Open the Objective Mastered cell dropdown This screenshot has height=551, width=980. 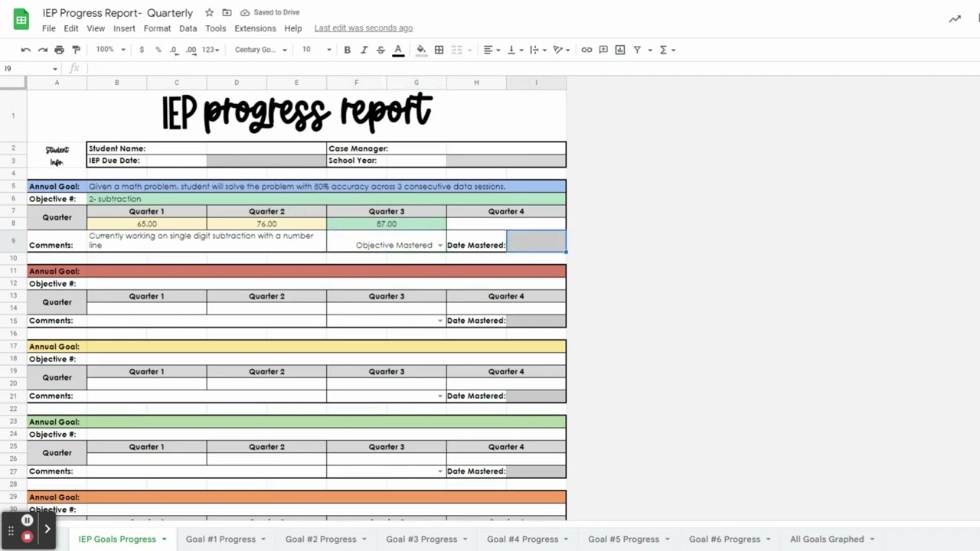point(439,246)
